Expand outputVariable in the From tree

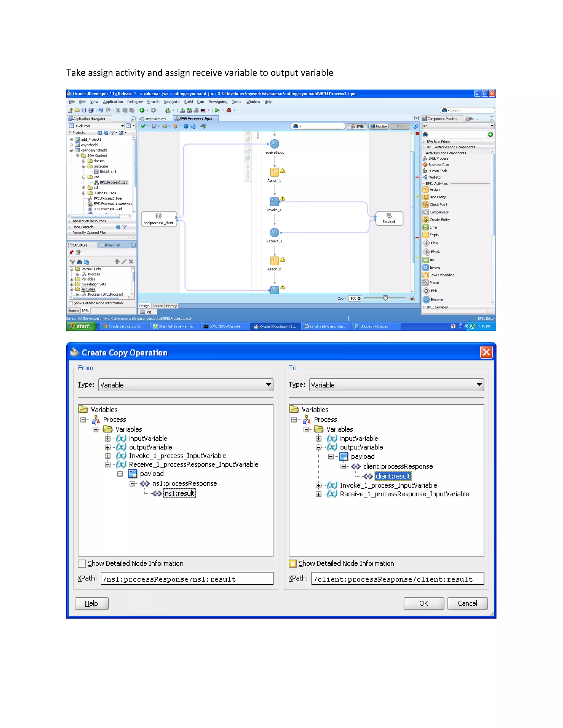click(x=107, y=447)
